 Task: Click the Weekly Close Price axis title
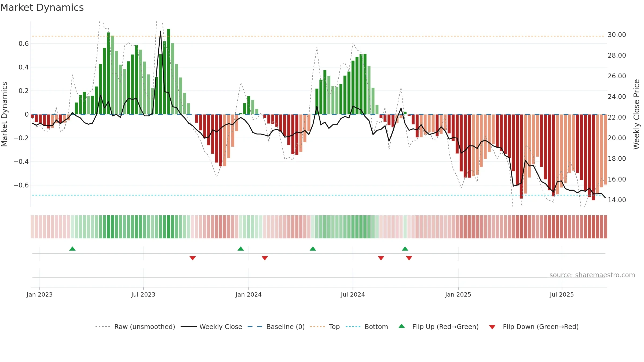(636, 114)
